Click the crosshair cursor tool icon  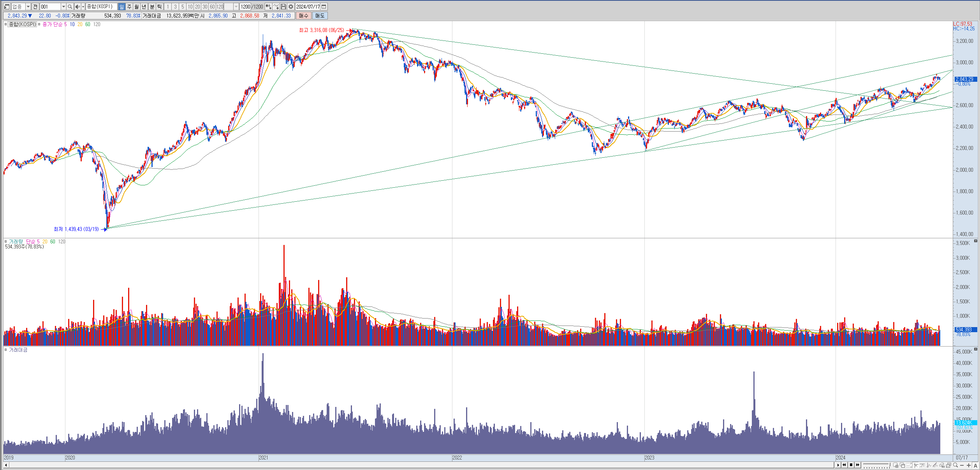(916, 465)
